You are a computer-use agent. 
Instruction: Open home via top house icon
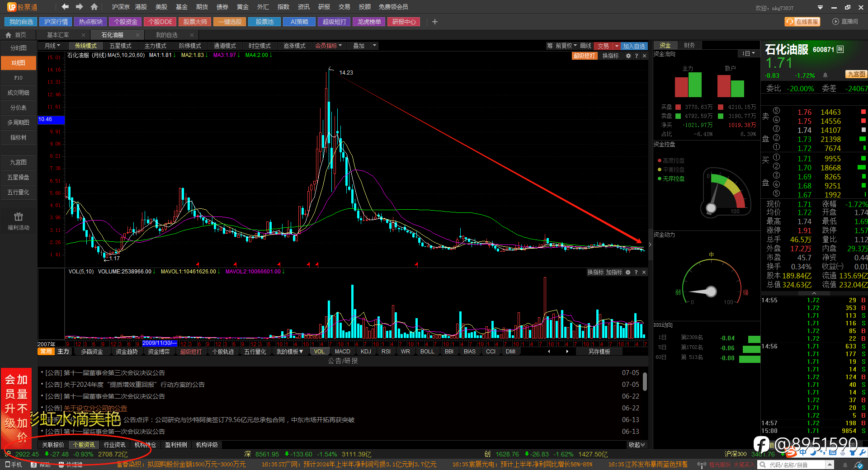click(94, 7)
